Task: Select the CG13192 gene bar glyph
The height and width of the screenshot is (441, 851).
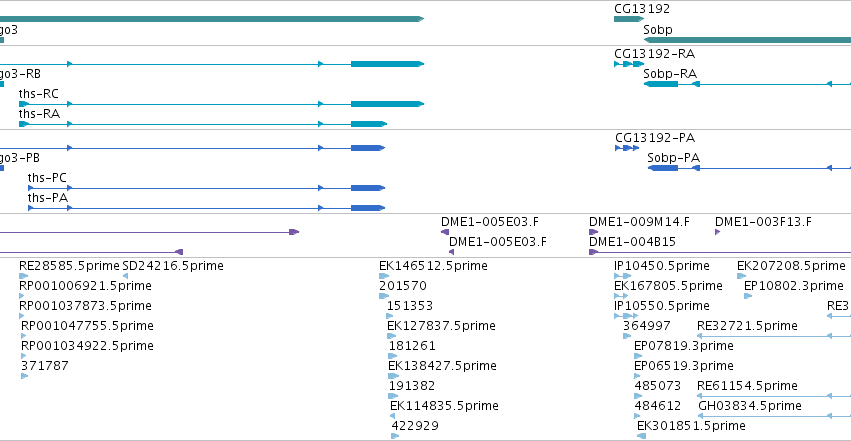Action: click(628, 19)
